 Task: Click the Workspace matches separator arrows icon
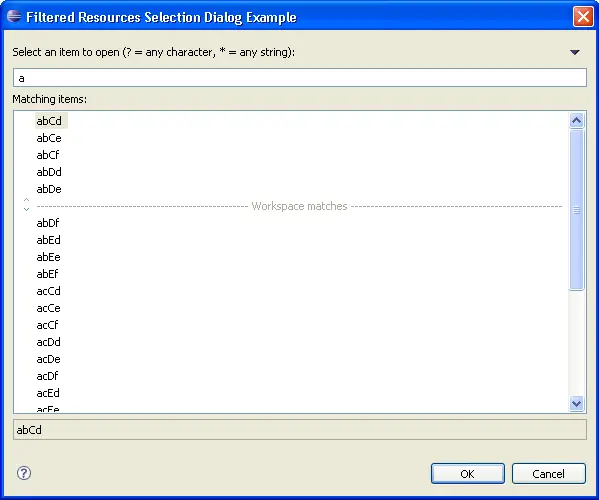(x=26, y=204)
